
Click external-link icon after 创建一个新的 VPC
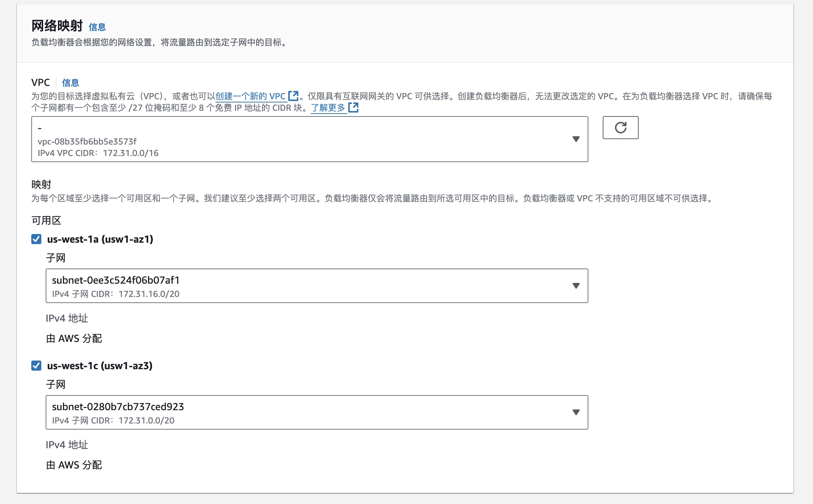tap(293, 96)
